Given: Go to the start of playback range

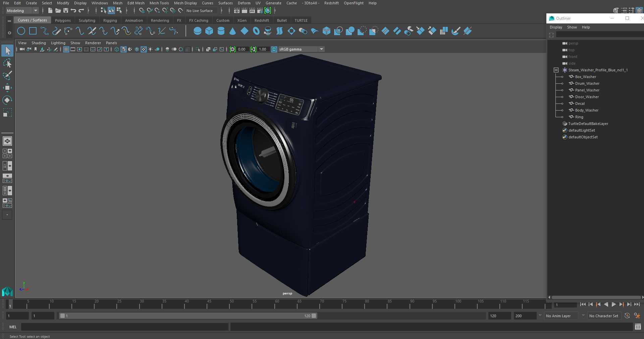Looking at the screenshot, I should [583, 304].
